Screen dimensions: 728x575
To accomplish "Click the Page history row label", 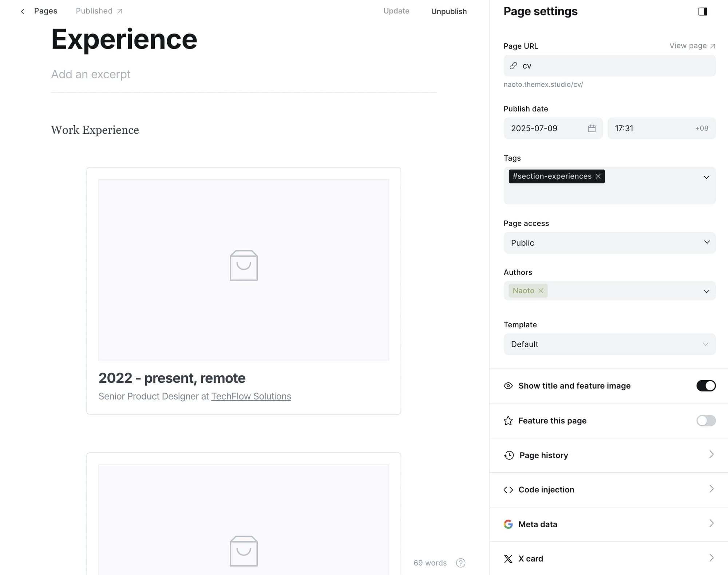I will tap(543, 455).
